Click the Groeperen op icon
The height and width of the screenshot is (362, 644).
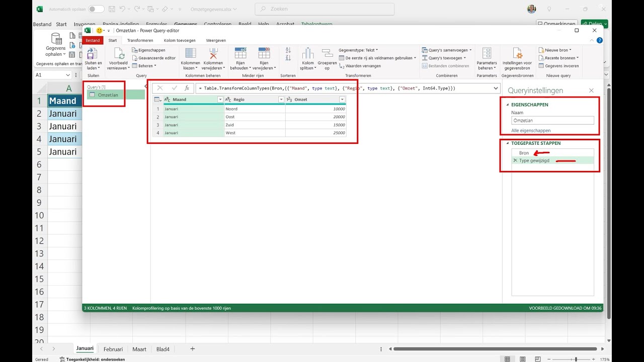327,53
